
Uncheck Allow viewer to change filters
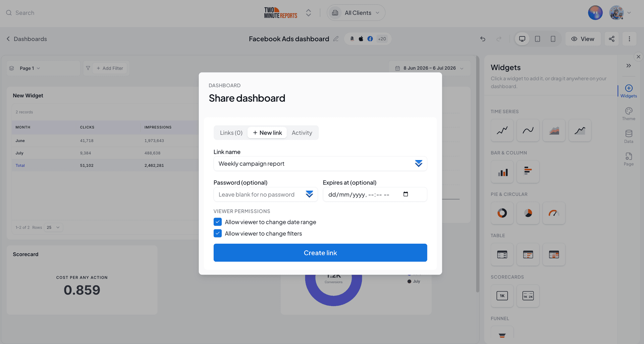click(x=218, y=233)
